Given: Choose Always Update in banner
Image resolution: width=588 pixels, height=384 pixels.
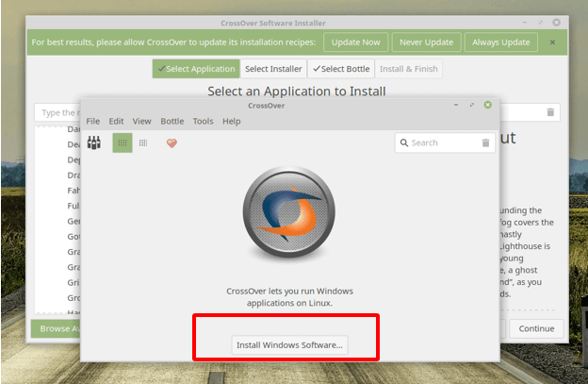Looking at the screenshot, I should coord(500,42).
